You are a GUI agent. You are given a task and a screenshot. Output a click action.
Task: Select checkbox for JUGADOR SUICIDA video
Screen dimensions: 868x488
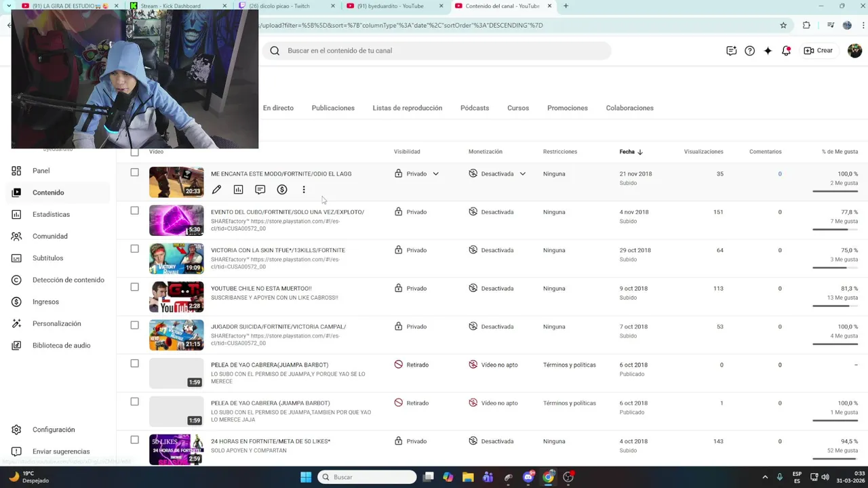pyautogui.click(x=134, y=325)
